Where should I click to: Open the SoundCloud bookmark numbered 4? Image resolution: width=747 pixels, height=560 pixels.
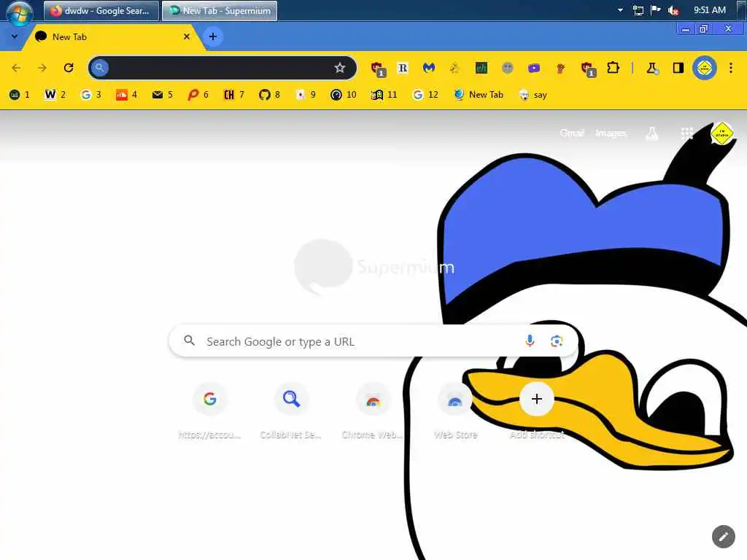point(127,95)
